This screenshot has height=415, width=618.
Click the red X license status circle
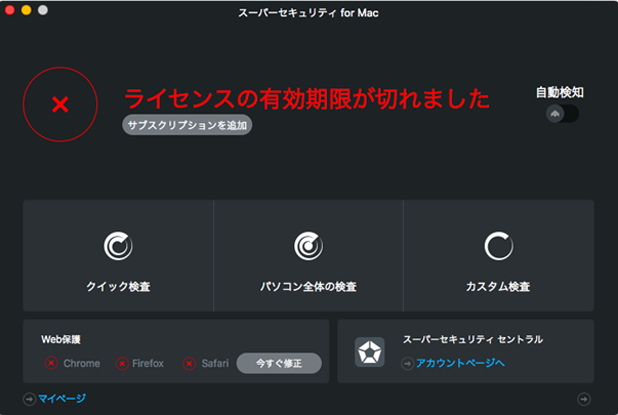pyautogui.click(x=60, y=104)
